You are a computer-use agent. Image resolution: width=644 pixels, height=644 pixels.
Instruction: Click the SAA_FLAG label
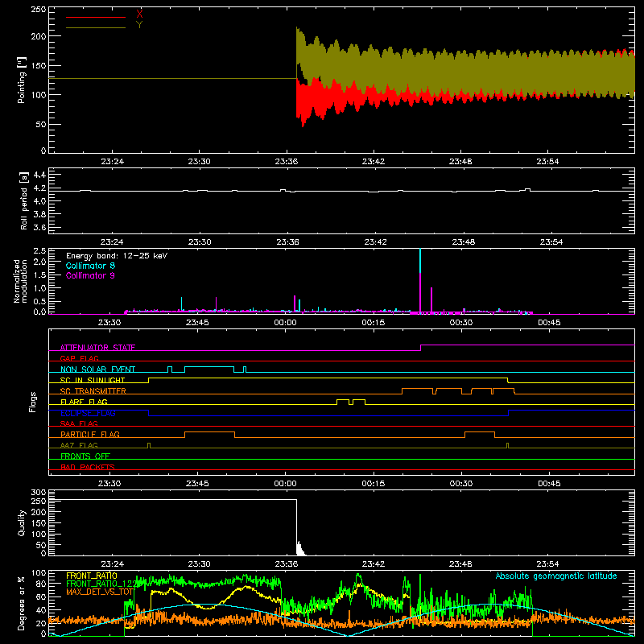click(79, 423)
